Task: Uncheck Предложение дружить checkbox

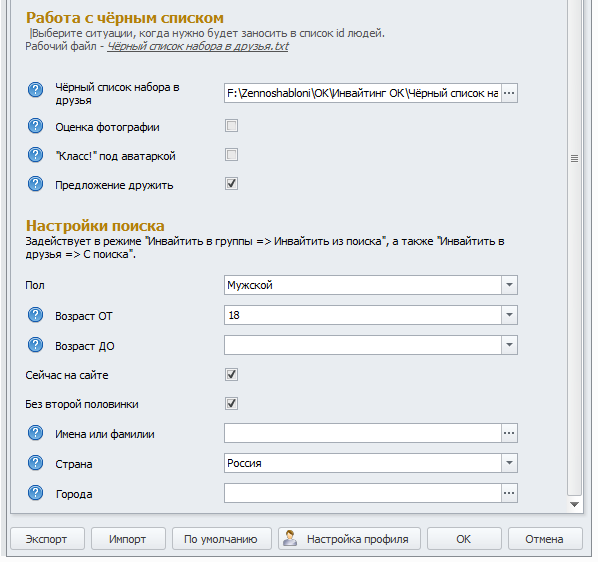Action: [231, 184]
